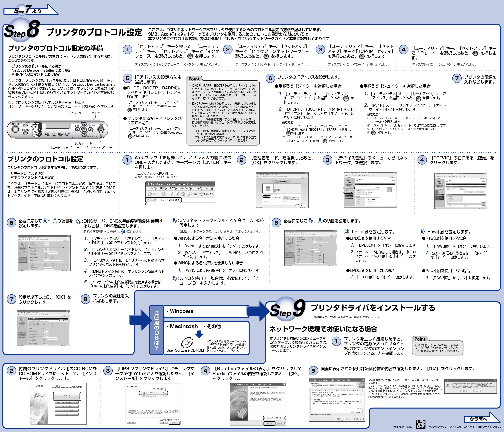Viewport: 504px width, 432px height.
Task: Toggle the LIPS V printer driver checkbox
Action: tap(142, 393)
